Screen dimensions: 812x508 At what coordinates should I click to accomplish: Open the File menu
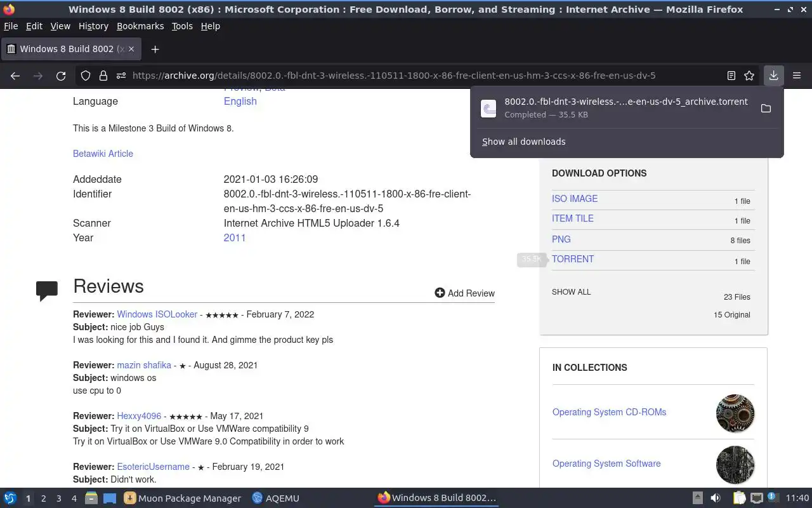click(11, 26)
